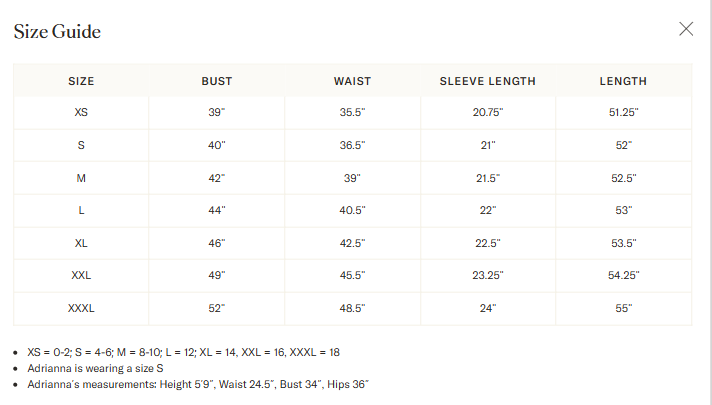Viewport: 712px width, 405px height.
Task: Click the SIZE column header
Action: point(81,81)
